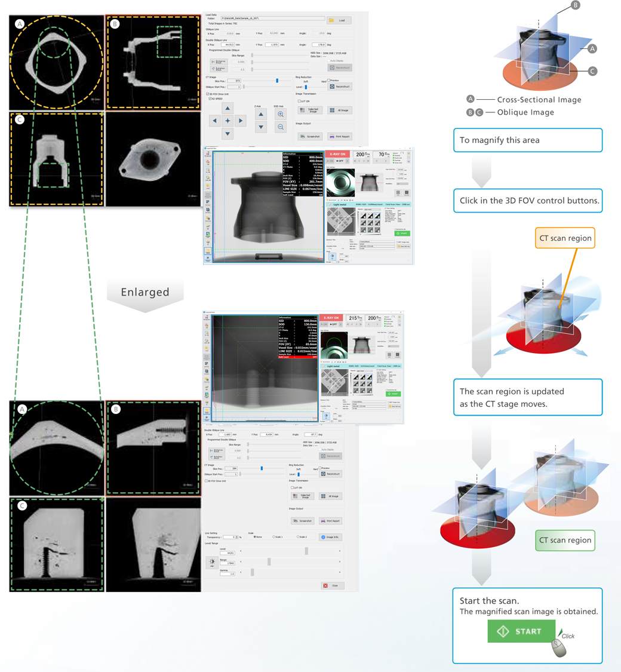The image size is (621, 672).
Task: Enable Preview checkbox in the upper settings panel
Action: 328,80
